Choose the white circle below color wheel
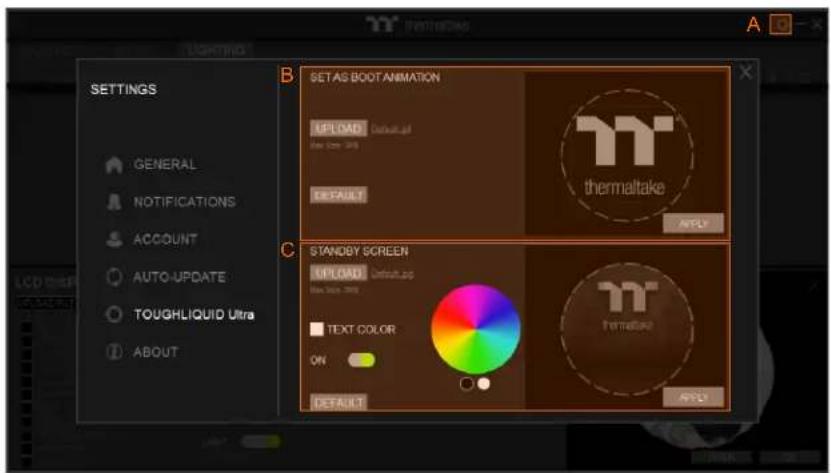The height and width of the screenshot is (473, 831). tap(483, 383)
